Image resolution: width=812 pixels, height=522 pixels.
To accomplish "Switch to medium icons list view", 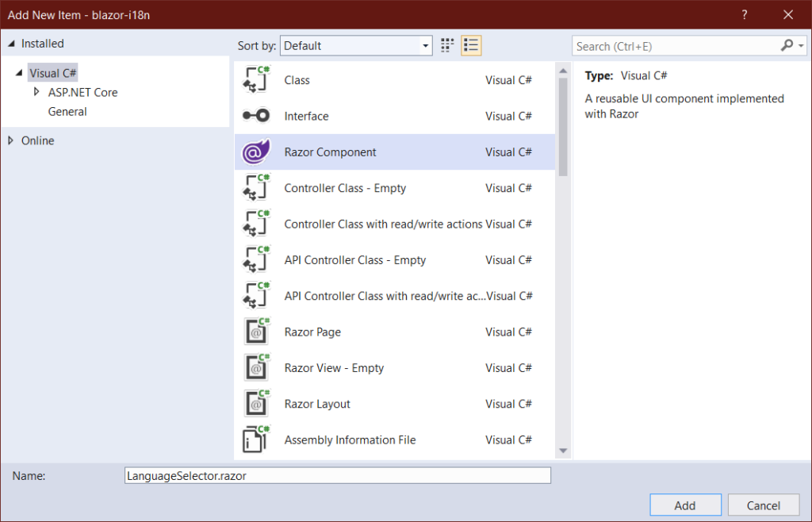I will [x=471, y=45].
